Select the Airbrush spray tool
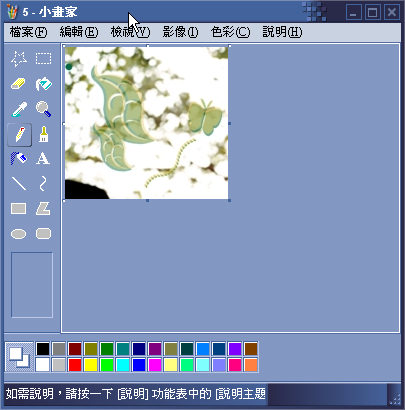Screen dimensions: 405x410 click(x=19, y=159)
